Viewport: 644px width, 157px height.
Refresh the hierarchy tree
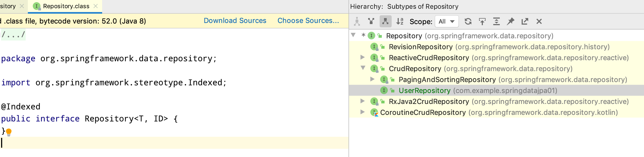click(x=468, y=21)
